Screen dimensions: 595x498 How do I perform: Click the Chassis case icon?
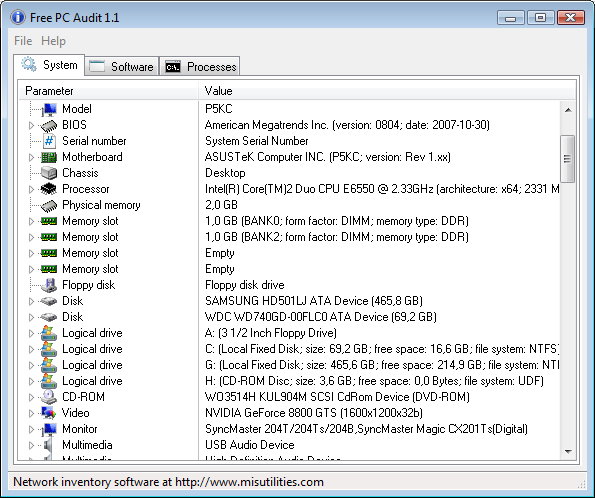[x=49, y=173]
